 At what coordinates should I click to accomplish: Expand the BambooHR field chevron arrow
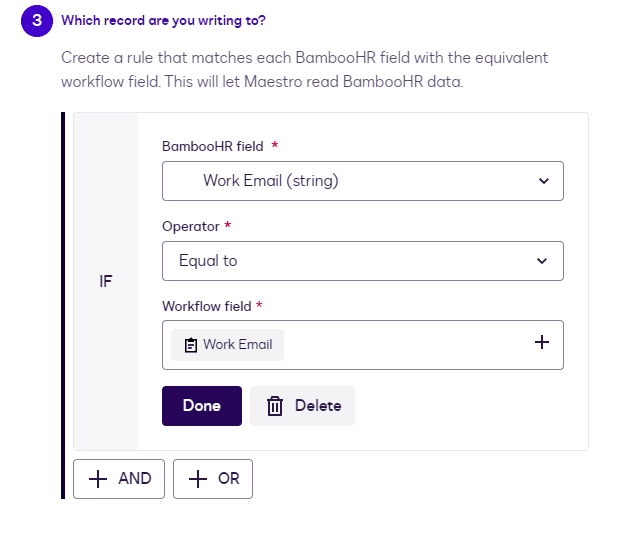pos(543,181)
